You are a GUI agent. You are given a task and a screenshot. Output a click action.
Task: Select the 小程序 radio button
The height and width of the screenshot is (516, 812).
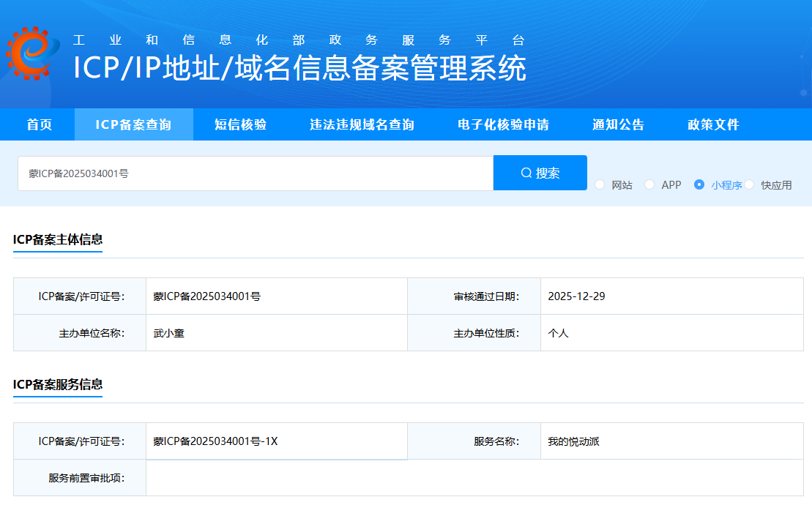click(x=699, y=184)
